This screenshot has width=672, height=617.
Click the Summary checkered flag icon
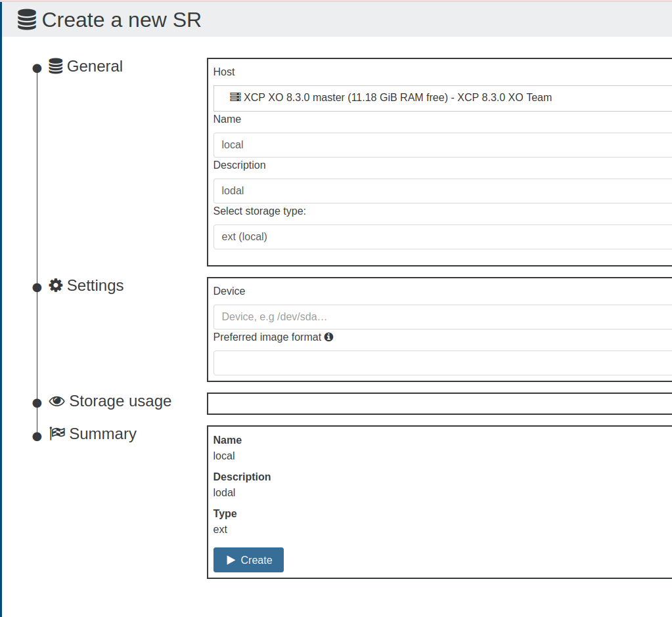click(x=57, y=433)
